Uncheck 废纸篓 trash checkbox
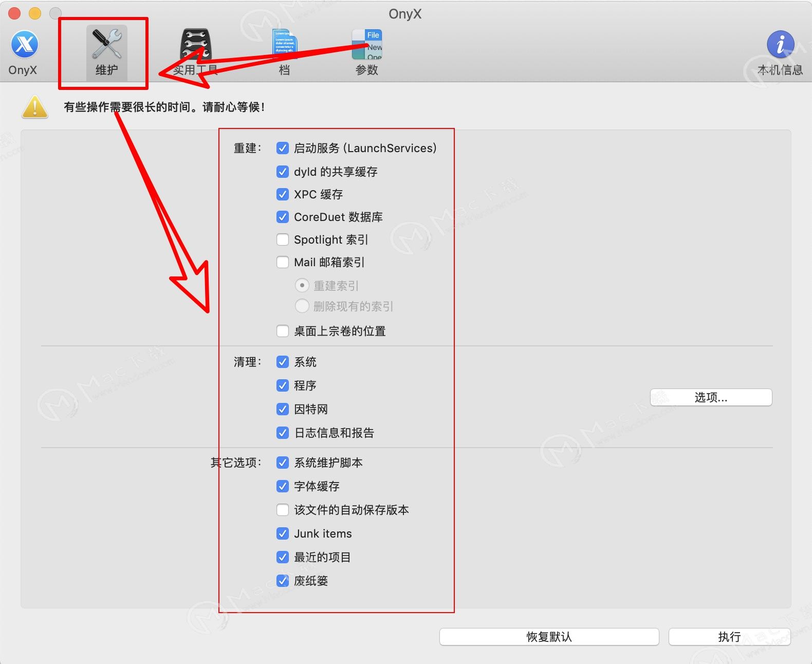The height and width of the screenshot is (664, 812). pyautogui.click(x=283, y=581)
